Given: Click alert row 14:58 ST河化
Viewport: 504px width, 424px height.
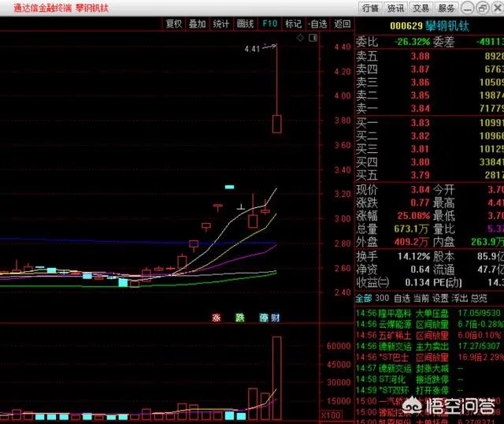Looking at the screenshot, I should pos(428,379).
